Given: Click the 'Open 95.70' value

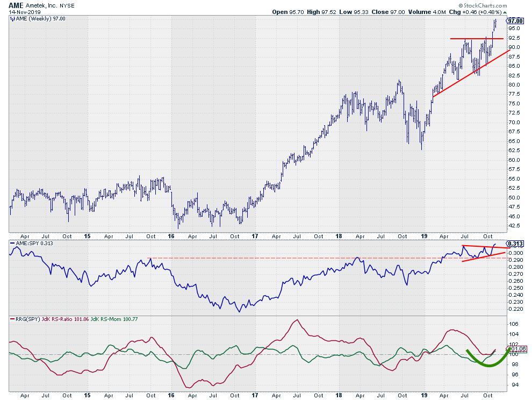Looking at the screenshot, I should (288, 12).
